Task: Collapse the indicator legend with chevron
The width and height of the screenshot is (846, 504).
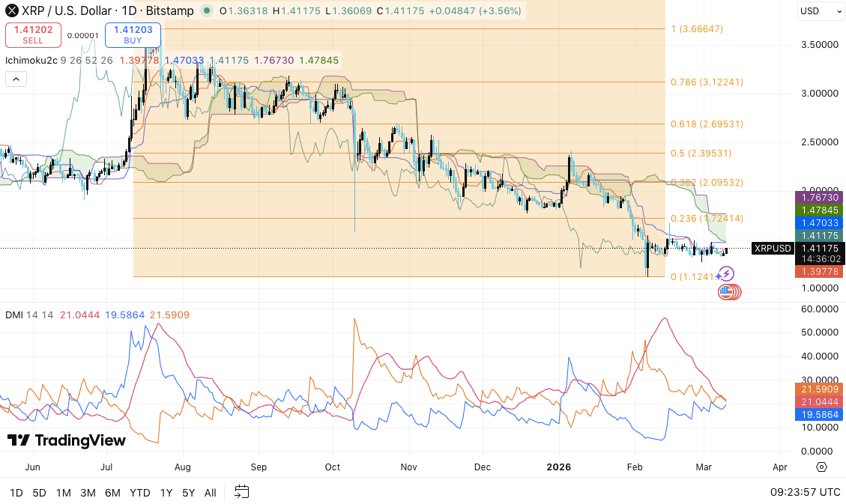Action: point(16,79)
